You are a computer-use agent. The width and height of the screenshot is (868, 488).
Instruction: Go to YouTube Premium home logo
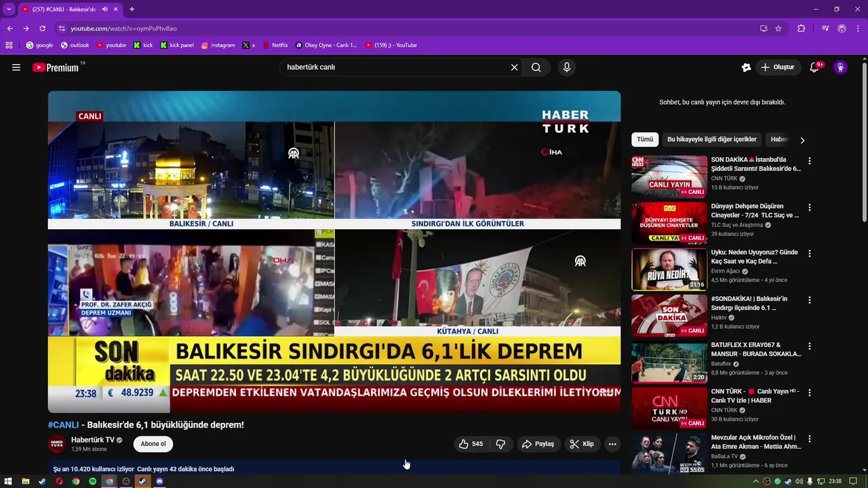coord(56,67)
